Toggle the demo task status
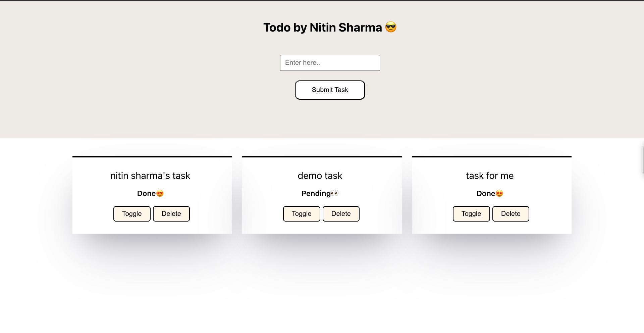Screen dimensions: 644x333 point(301,213)
